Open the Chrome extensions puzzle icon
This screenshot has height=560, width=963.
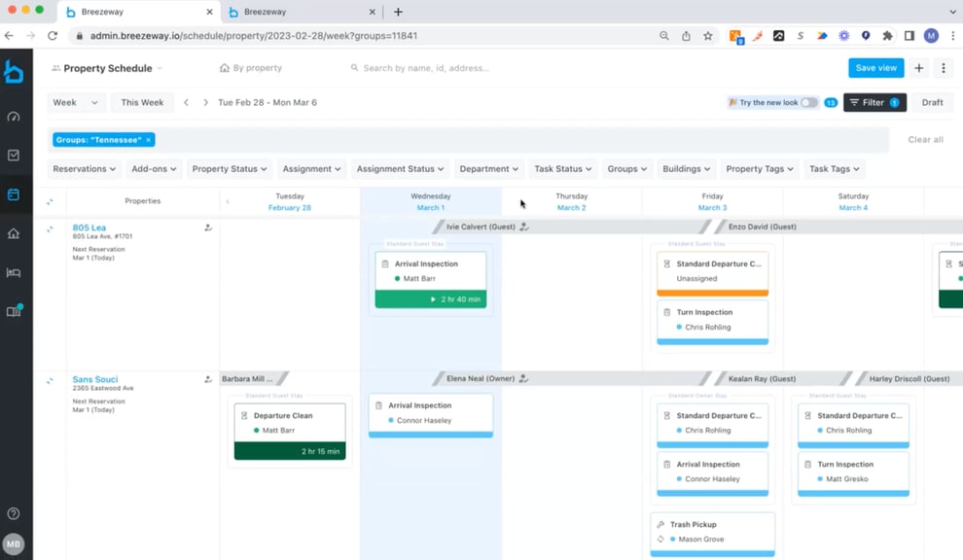[887, 35]
